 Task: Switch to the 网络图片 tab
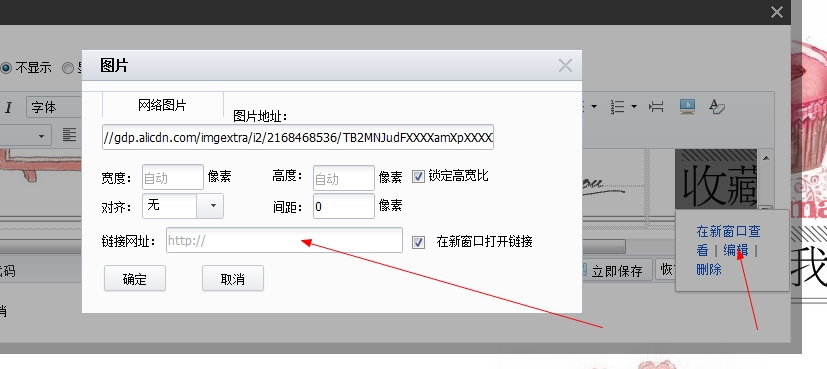pyautogui.click(x=162, y=105)
